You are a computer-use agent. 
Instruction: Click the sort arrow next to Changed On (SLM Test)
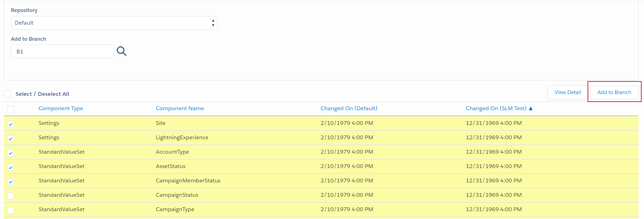coord(531,108)
